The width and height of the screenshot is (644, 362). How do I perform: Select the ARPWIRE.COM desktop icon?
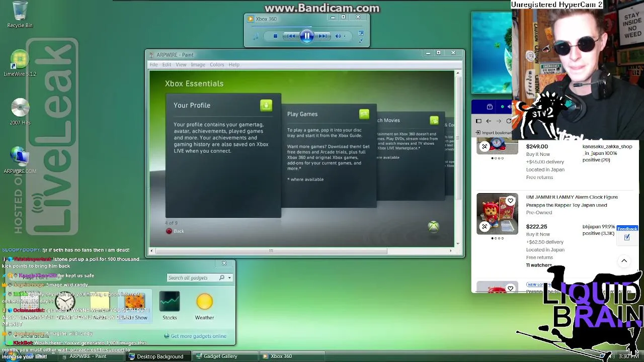point(20,160)
